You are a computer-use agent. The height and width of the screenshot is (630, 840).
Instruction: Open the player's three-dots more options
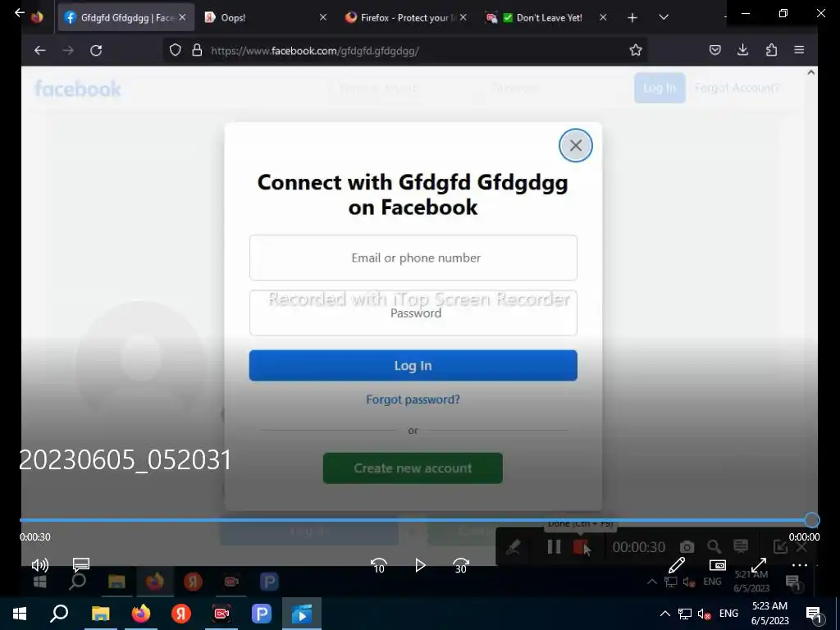tap(799, 565)
